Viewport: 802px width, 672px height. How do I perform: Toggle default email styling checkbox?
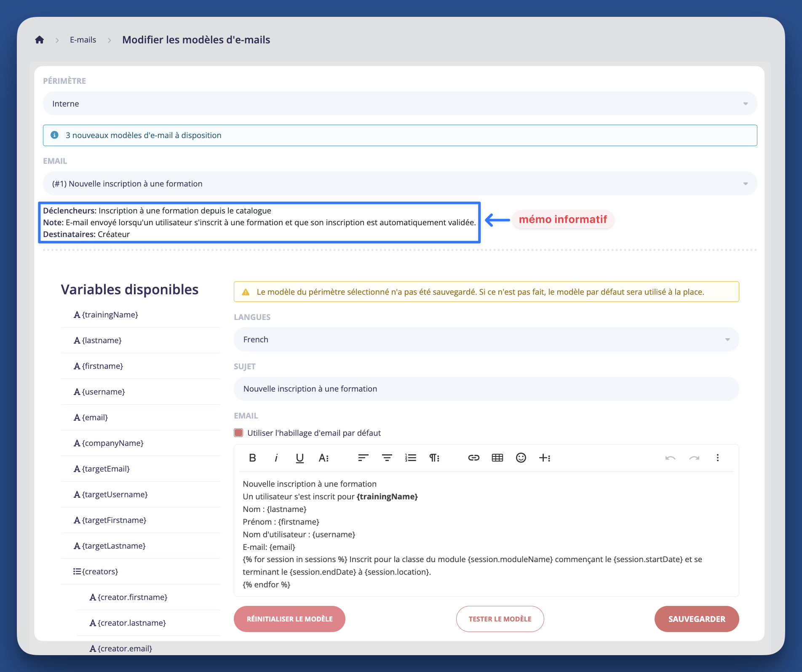[238, 433]
